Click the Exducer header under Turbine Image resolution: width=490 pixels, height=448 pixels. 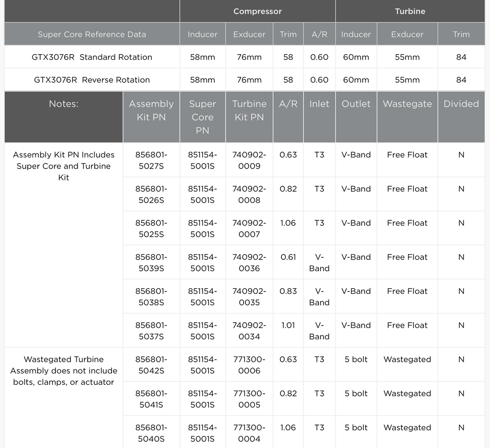click(407, 34)
